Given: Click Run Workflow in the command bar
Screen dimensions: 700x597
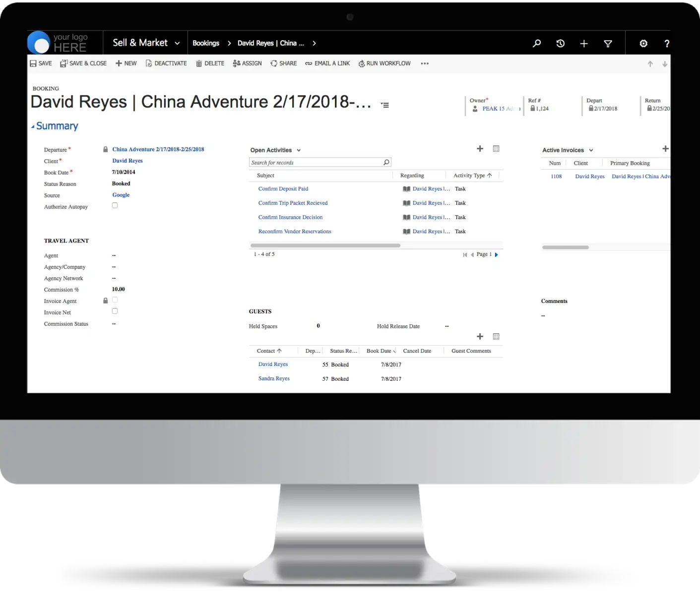Looking at the screenshot, I should 384,63.
